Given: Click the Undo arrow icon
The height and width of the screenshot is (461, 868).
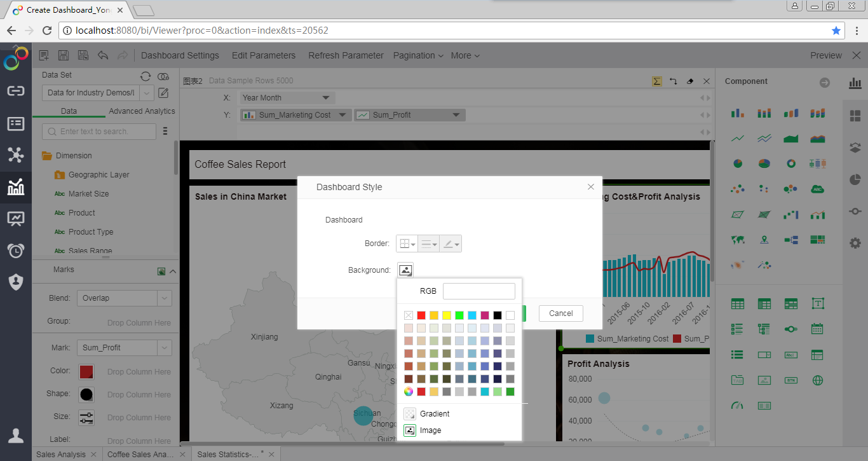Looking at the screenshot, I should click(103, 55).
